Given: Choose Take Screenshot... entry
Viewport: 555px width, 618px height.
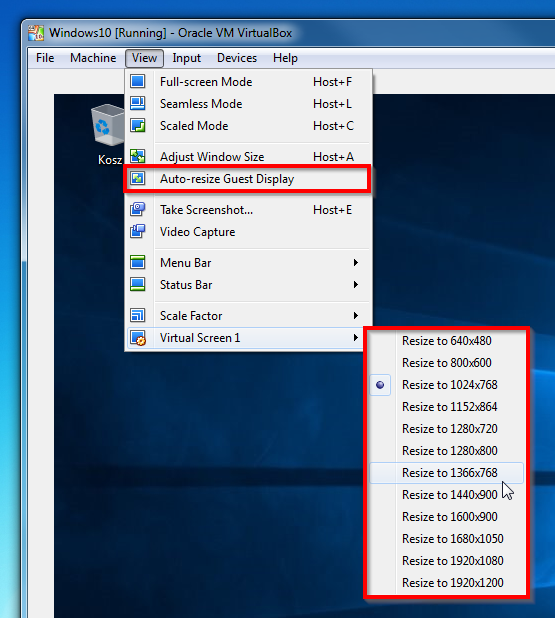Looking at the screenshot, I should (248, 210).
